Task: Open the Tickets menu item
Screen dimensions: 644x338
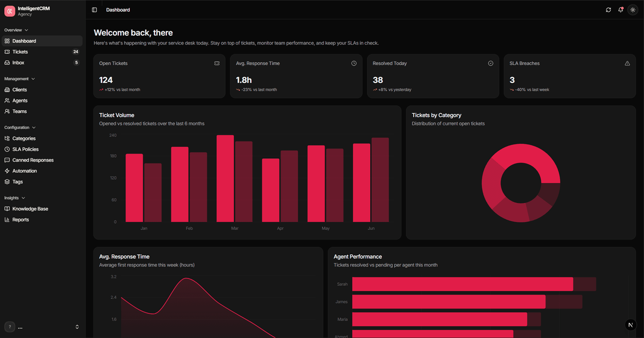Action: click(x=42, y=52)
